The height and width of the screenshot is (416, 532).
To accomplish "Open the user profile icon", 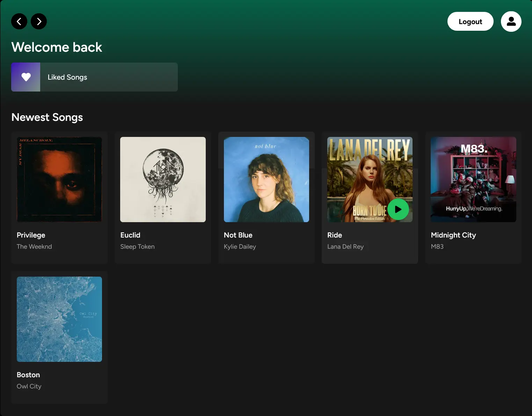I will 511,21.
